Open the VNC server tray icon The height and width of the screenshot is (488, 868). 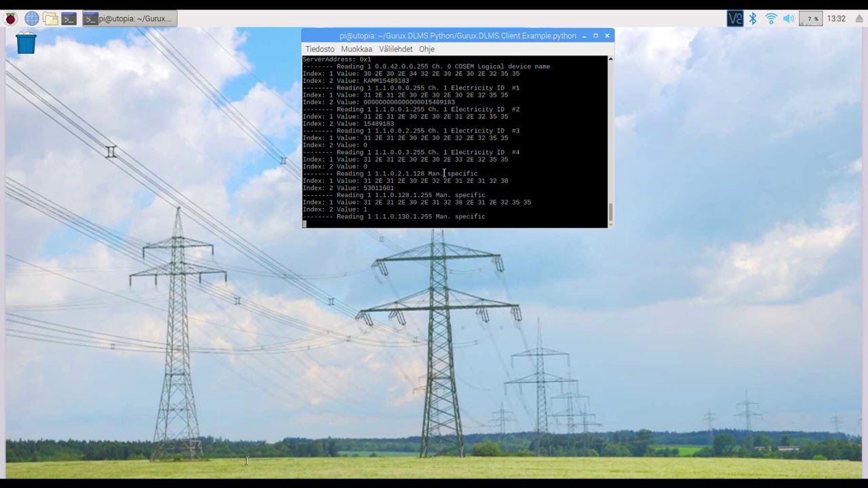(735, 18)
